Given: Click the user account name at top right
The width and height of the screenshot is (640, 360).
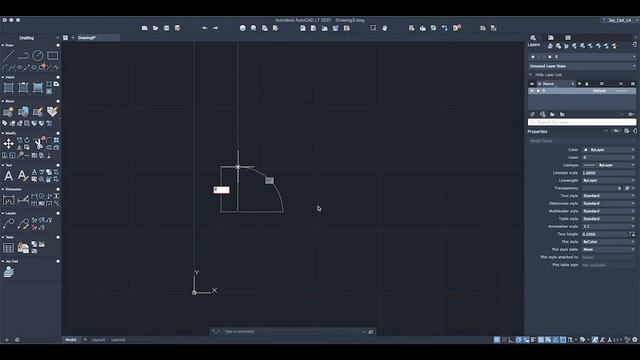Looking at the screenshot, I should pyautogui.click(x=620, y=20).
